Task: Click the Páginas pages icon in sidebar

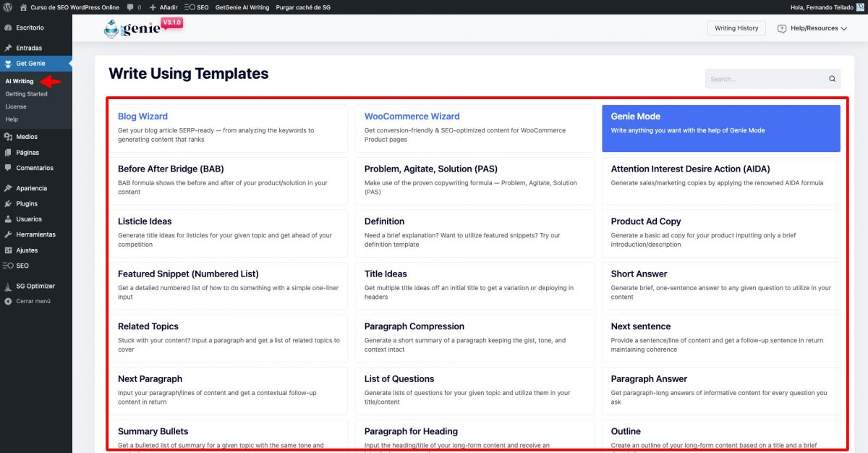Action: [x=7, y=153]
